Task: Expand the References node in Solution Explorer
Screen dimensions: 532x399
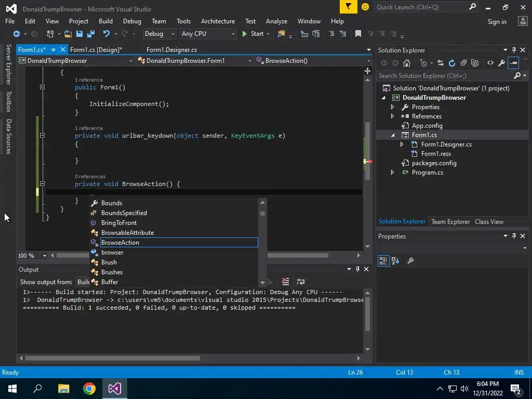Action: coord(393,116)
